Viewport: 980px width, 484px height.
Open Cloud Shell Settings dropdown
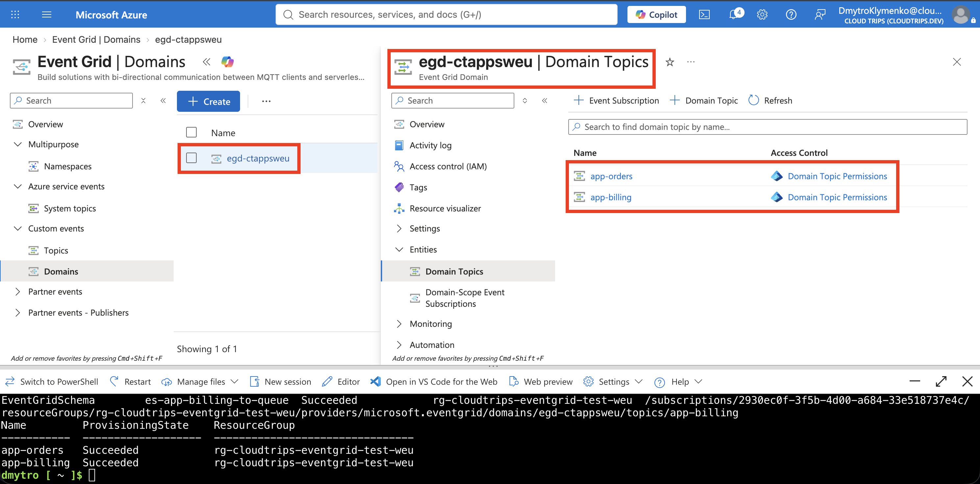tap(613, 382)
